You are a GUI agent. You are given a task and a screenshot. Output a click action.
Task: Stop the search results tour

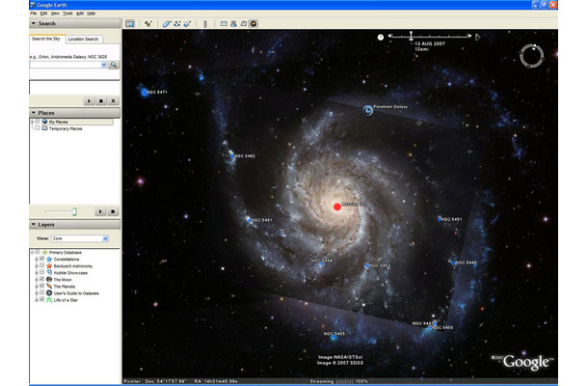tap(101, 101)
